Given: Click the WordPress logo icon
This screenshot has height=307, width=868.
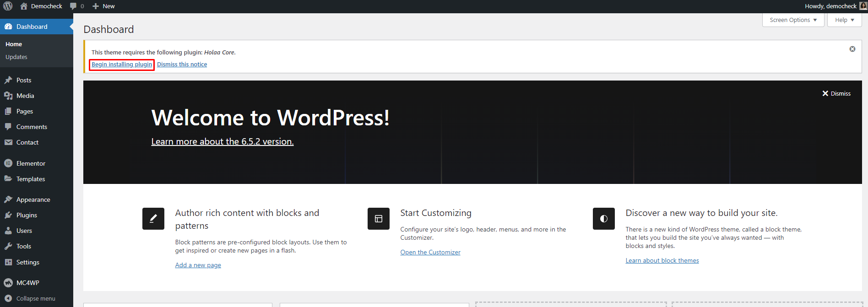Looking at the screenshot, I should click(x=8, y=6).
